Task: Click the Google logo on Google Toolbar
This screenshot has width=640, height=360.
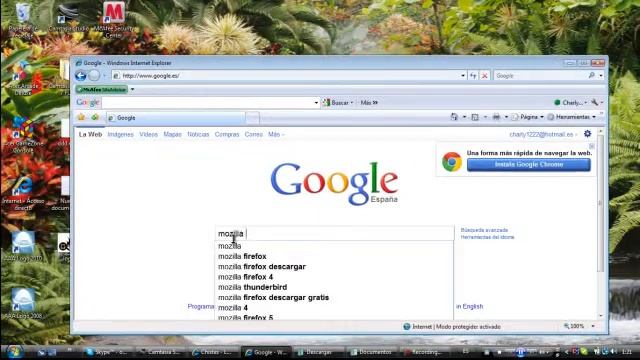Action: point(88,102)
